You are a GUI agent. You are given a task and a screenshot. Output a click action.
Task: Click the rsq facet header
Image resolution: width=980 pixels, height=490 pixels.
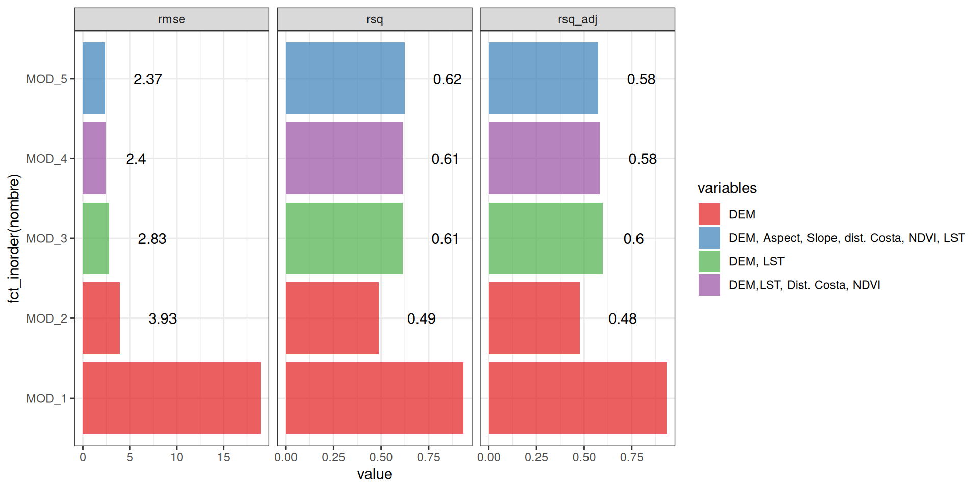coord(374,19)
